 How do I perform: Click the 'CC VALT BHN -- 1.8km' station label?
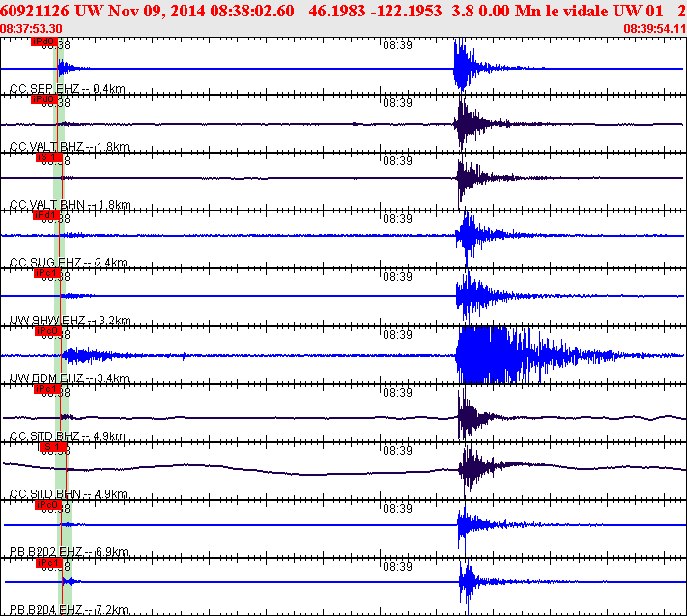71,205
